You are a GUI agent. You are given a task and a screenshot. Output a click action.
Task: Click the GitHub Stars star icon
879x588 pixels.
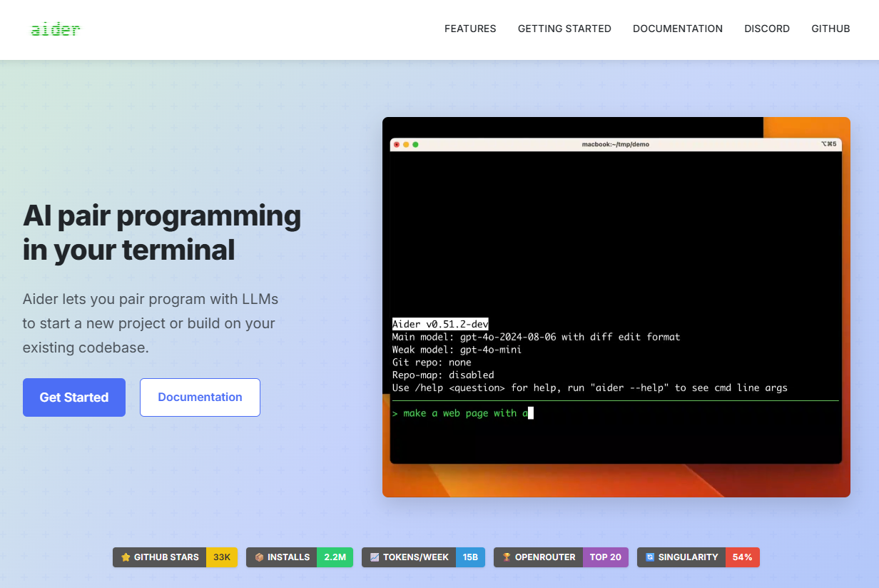[x=126, y=557]
